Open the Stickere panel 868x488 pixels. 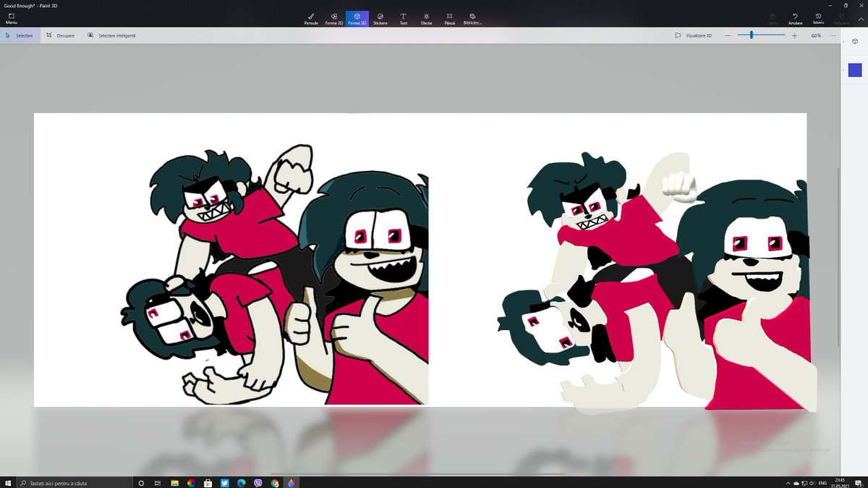(x=380, y=19)
